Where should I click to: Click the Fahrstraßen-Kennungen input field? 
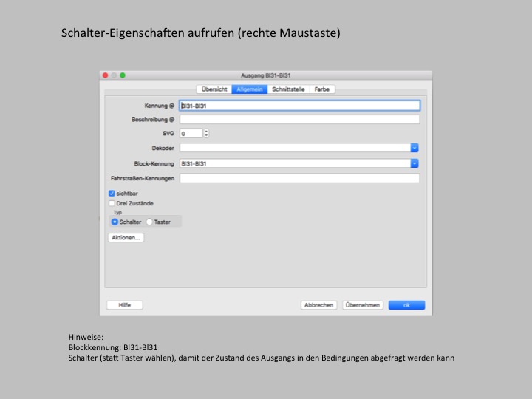(299, 178)
